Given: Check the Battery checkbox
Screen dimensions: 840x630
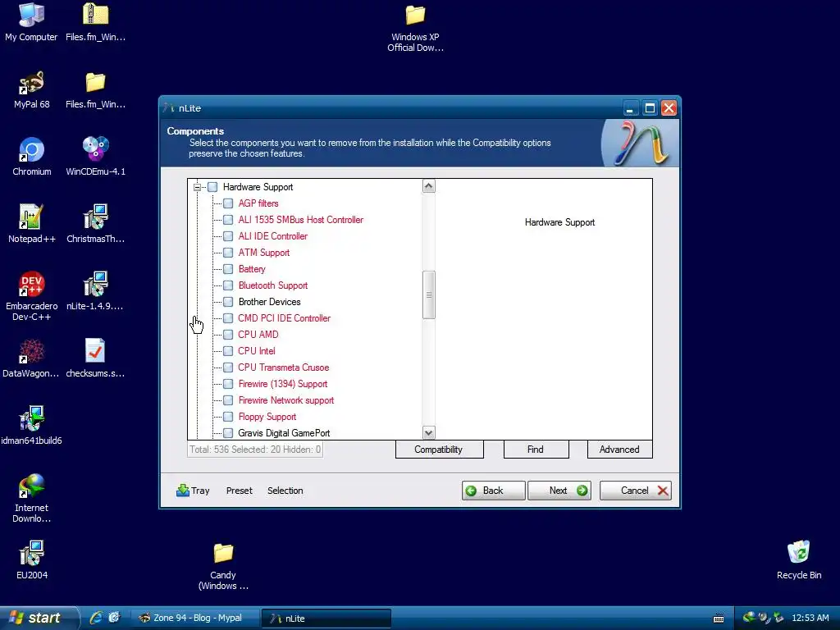Looking at the screenshot, I should coord(228,269).
